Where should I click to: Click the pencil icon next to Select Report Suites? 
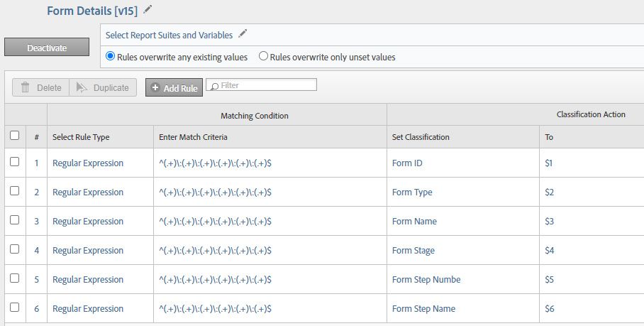click(243, 33)
